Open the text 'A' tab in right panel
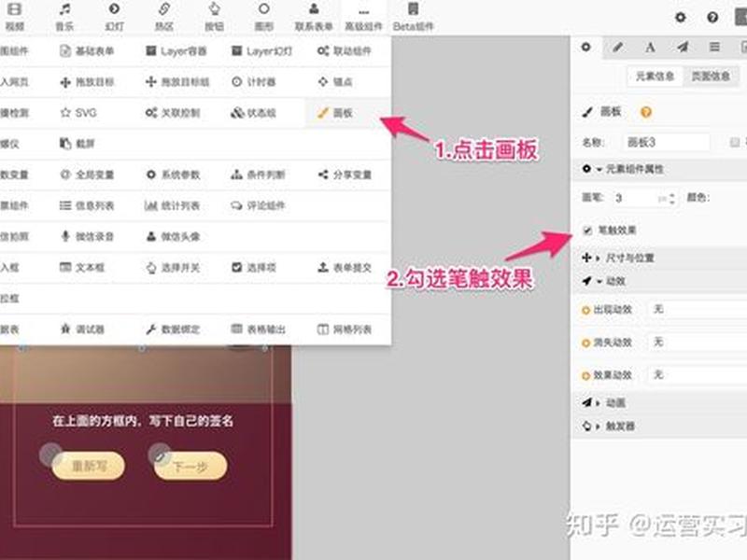The width and height of the screenshot is (747, 560). [650, 48]
